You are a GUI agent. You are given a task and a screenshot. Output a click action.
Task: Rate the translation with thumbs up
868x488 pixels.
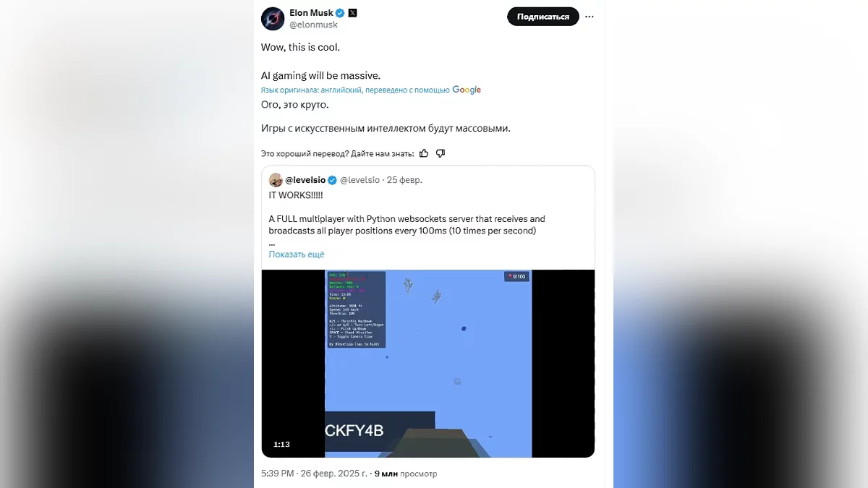click(424, 153)
